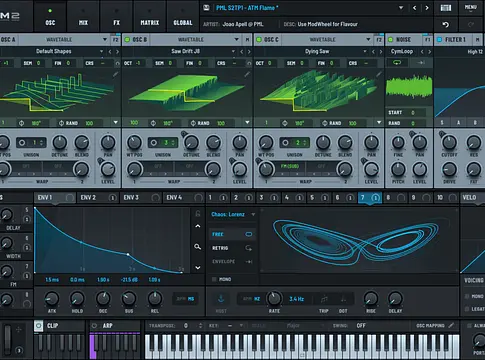Open the OSC A wavetable editor pencil
This screenshot has width=485, height=360.
(x=115, y=74)
